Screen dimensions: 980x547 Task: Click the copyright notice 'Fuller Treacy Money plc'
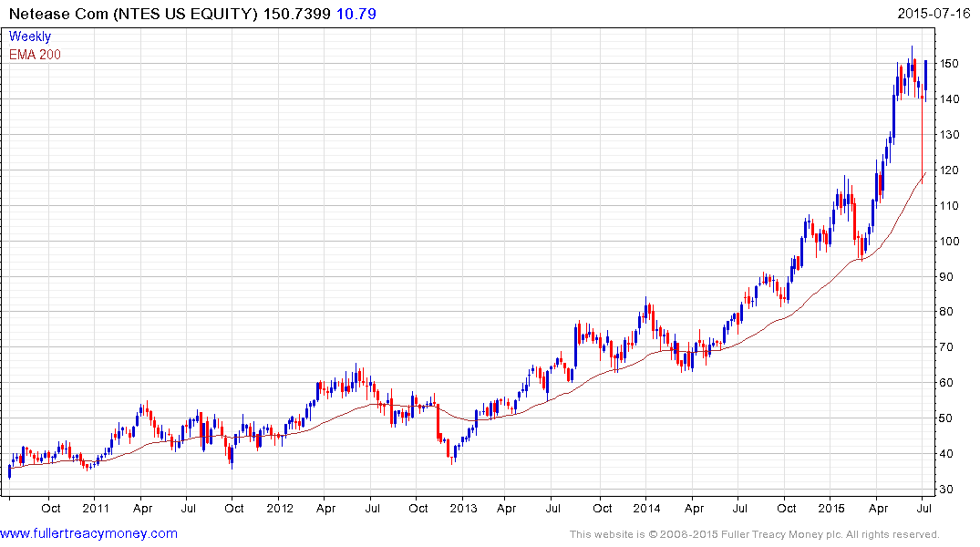pyautogui.click(x=781, y=534)
